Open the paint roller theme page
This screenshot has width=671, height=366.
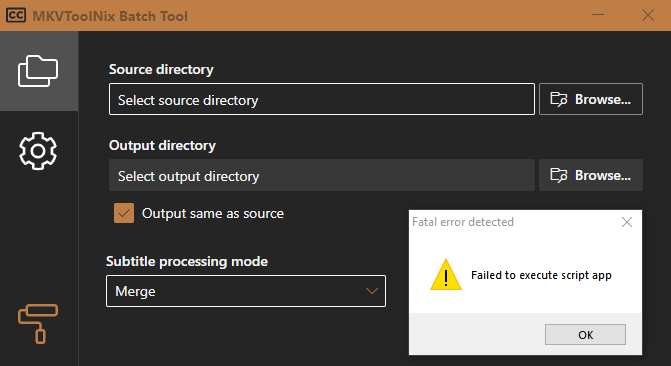tap(38, 324)
